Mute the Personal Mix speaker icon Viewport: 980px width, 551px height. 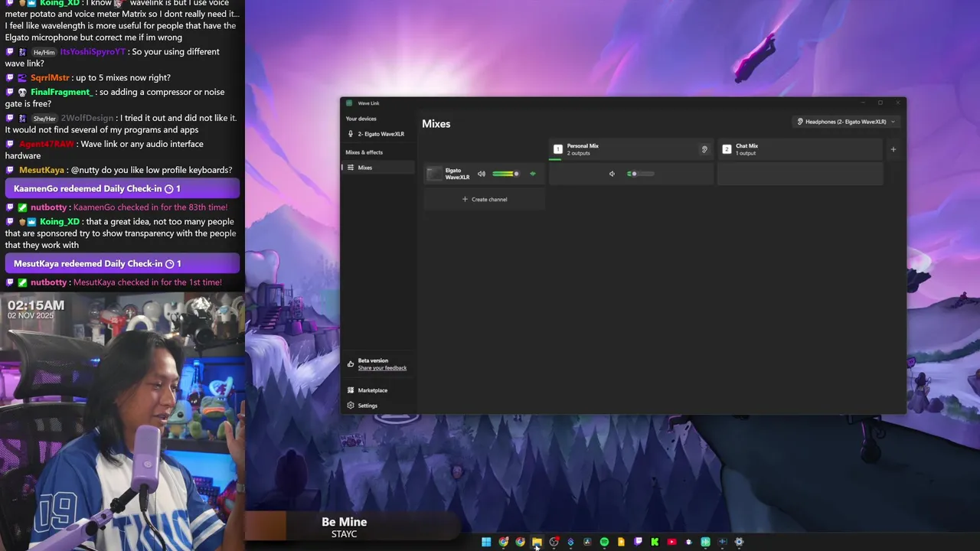[x=612, y=174]
